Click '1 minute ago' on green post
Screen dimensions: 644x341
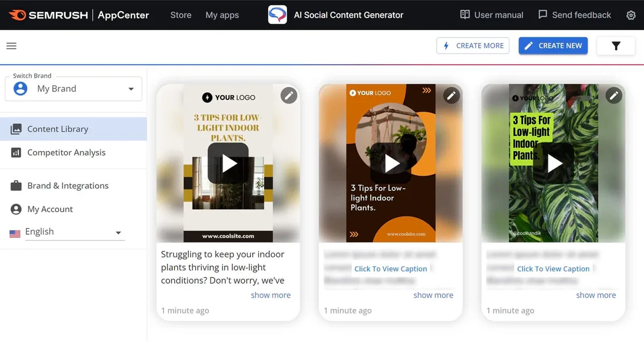(x=510, y=310)
